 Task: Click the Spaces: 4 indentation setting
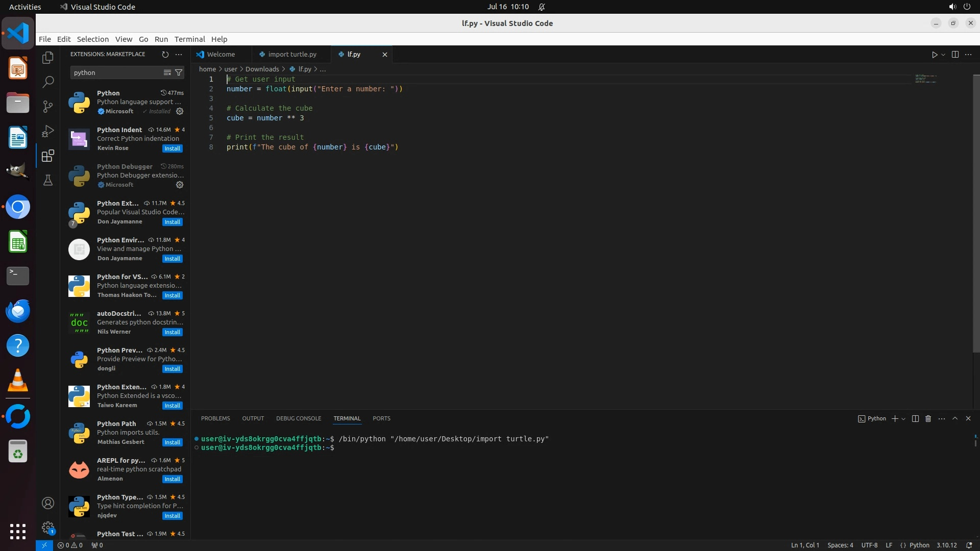point(840,545)
